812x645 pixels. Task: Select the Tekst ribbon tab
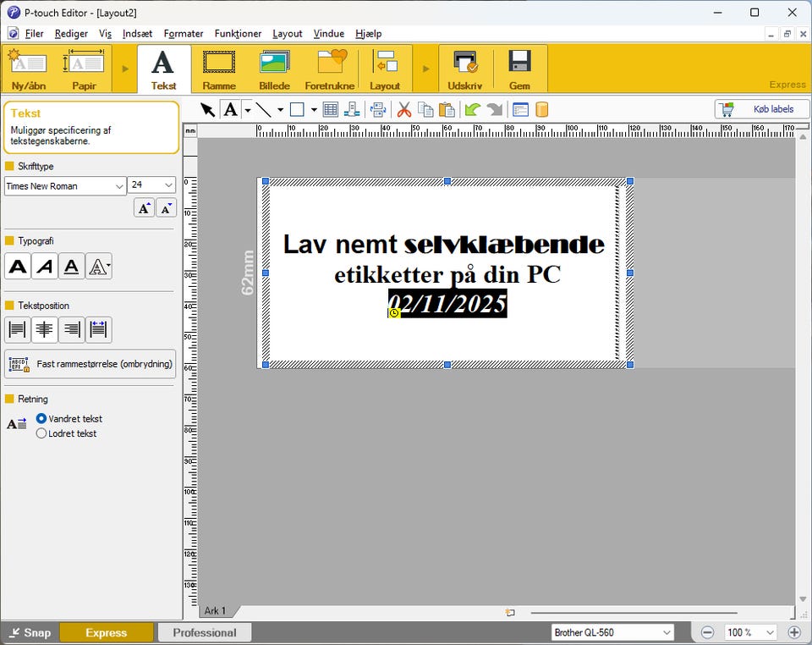point(163,69)
